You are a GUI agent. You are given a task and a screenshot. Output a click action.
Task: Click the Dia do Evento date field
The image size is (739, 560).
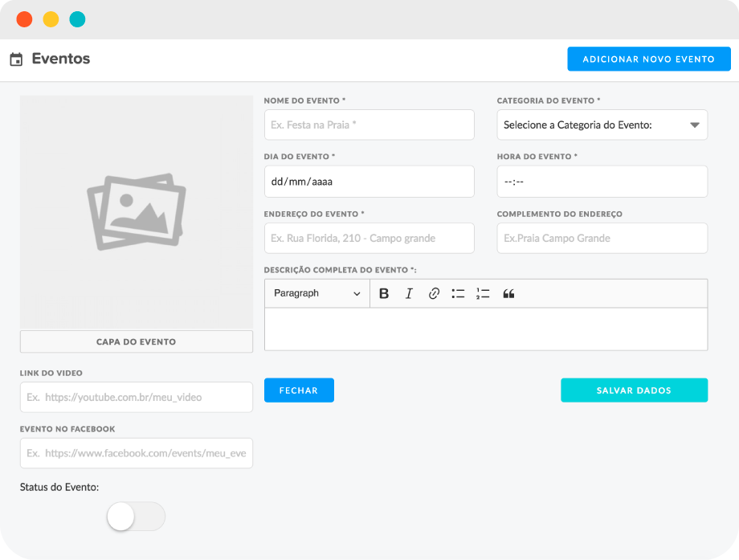click(369, 182)
